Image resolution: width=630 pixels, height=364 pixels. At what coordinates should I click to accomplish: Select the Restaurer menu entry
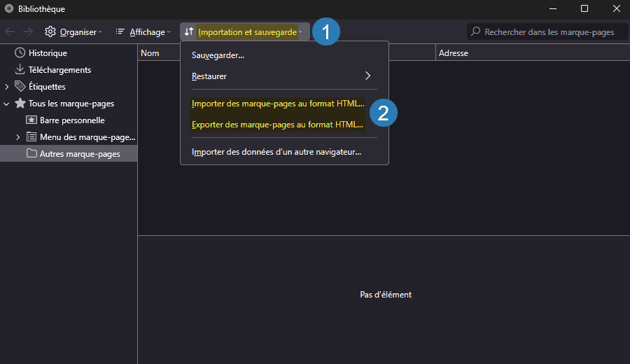pyautogui.click(x=284, y=76)
